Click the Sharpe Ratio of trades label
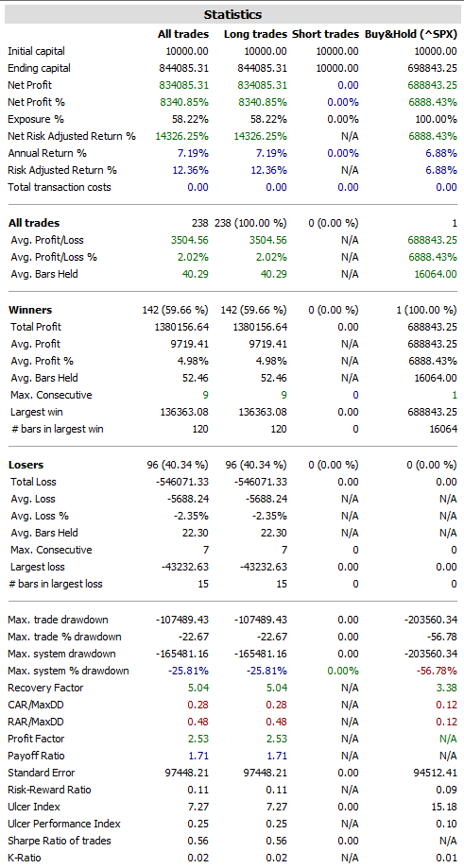 (x=60, y=841)
